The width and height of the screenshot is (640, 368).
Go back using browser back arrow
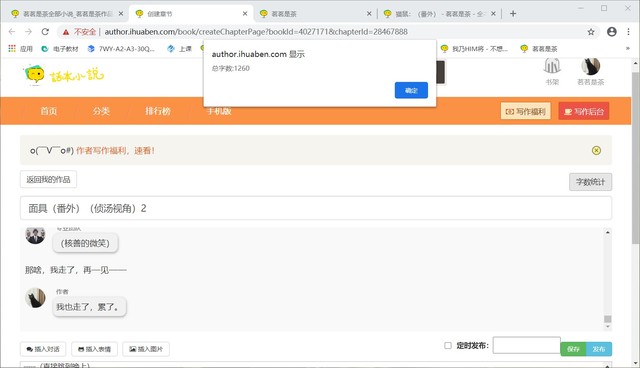coord(12,31)
